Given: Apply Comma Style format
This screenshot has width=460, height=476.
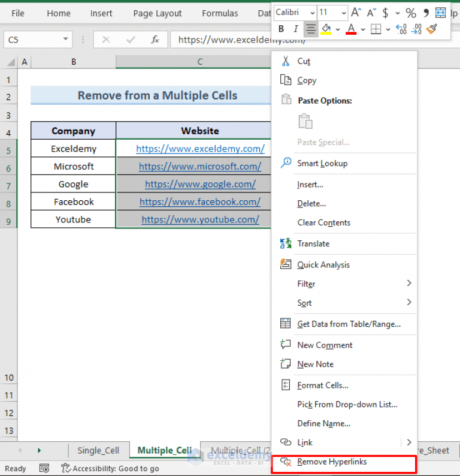Looking at the screenshot, I should [x=426, y=13].
